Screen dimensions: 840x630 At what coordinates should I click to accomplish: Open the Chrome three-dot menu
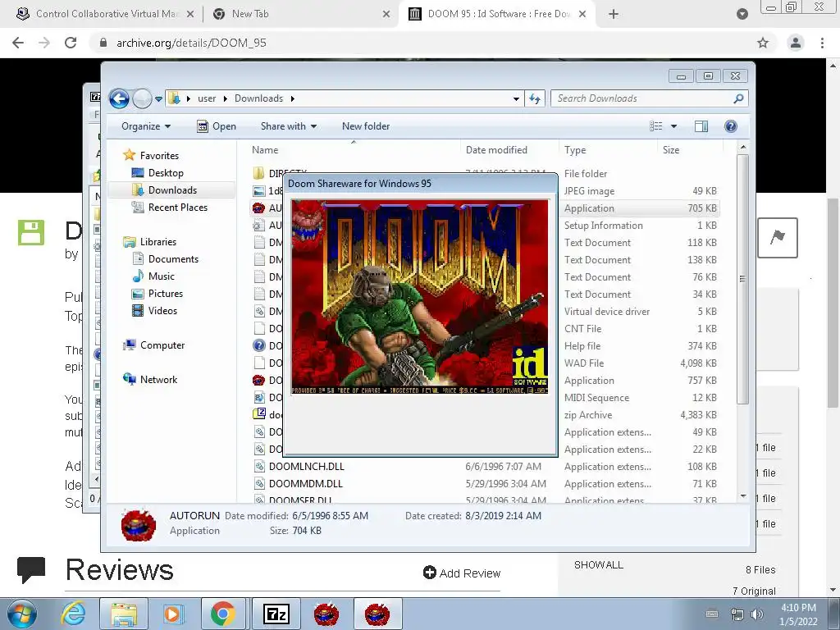pyautogui.click(x=822, y=43)
